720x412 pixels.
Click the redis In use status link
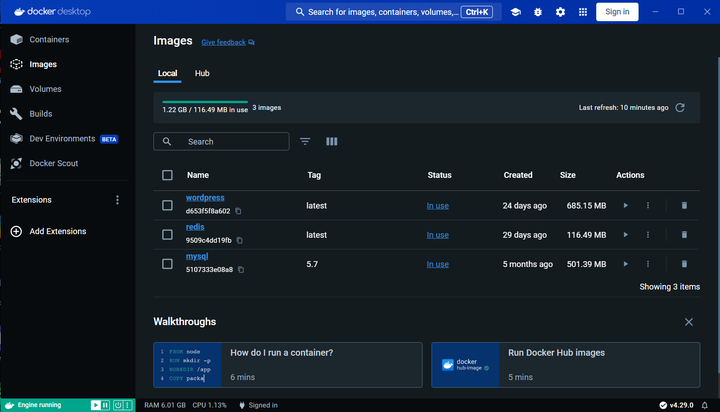(x=438, y=235)
